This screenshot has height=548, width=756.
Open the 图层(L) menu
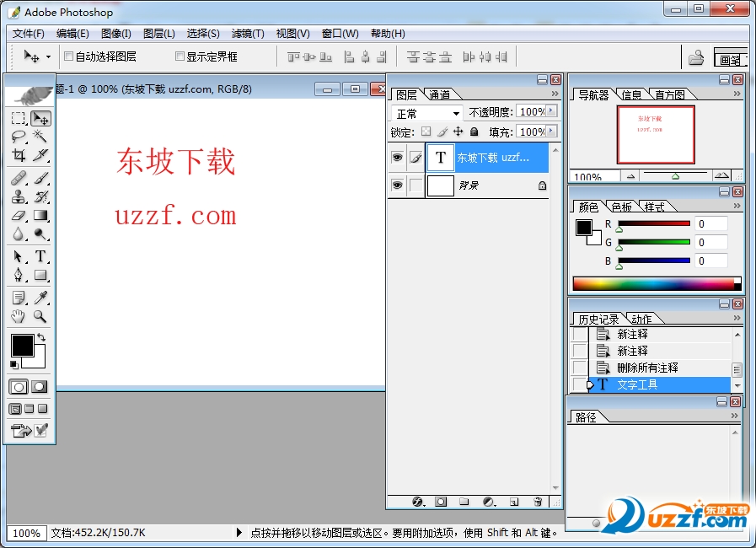pos(158,34)
